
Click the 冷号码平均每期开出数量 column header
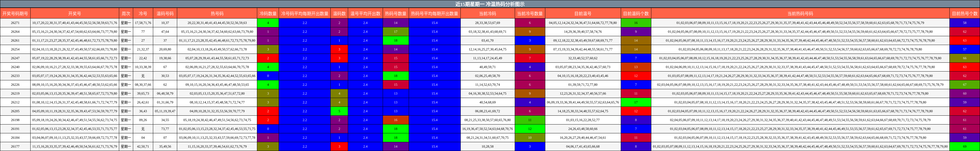pos(305,14)
